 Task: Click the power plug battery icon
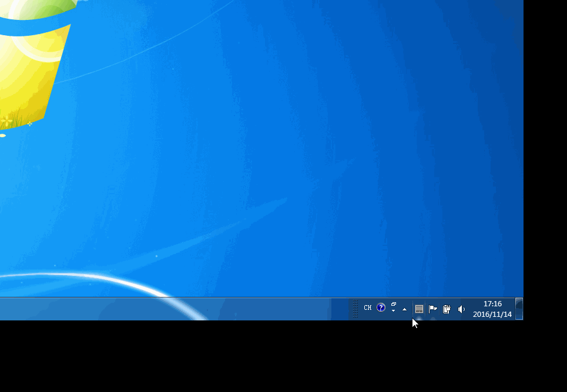pos(447,309)
